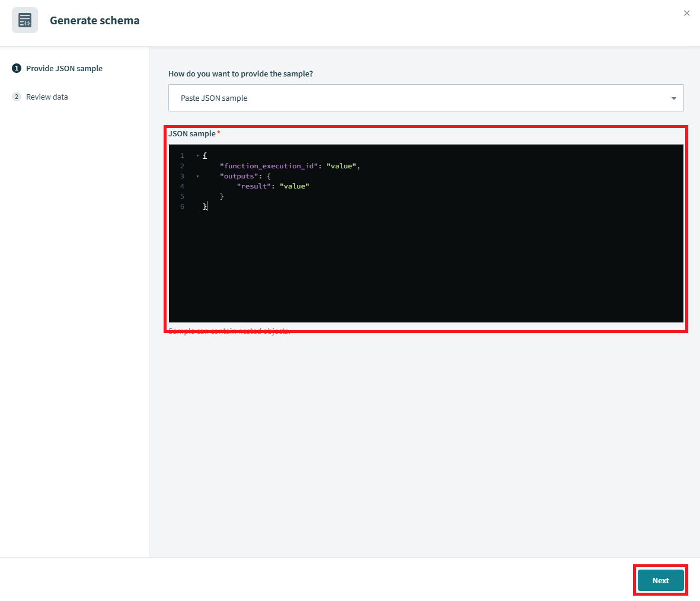Click the step 2 number badge

click(17, 97)
